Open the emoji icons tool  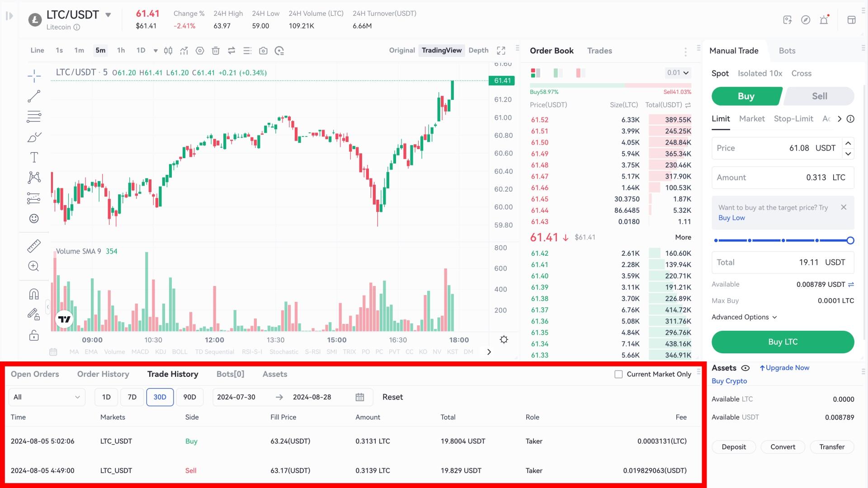point(34,219)
